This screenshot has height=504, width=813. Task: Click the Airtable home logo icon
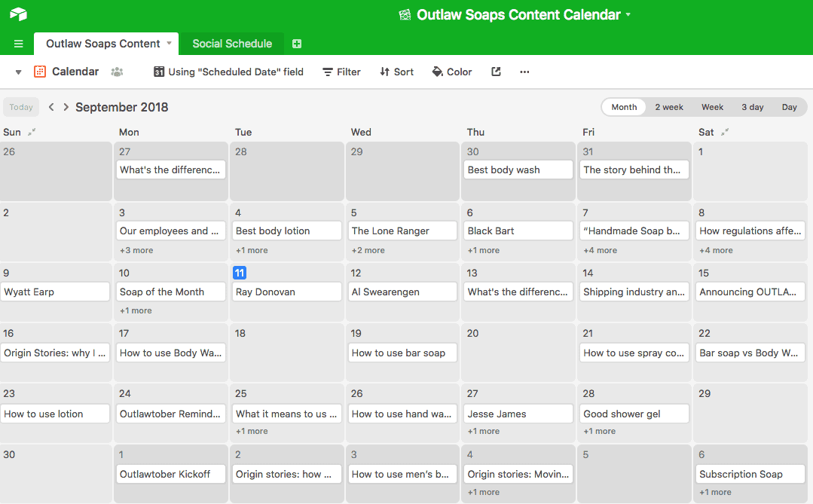pyautogui.click(x=18, y=14)
